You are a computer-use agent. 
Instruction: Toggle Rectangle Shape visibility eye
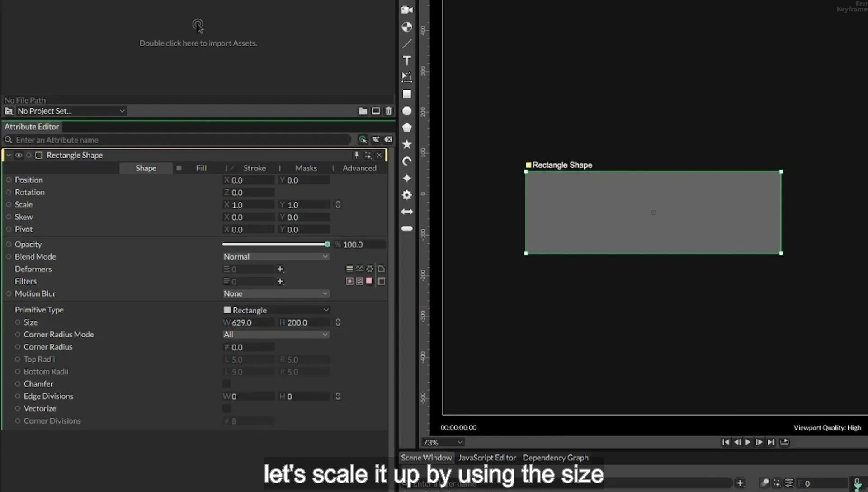point(19,155)
